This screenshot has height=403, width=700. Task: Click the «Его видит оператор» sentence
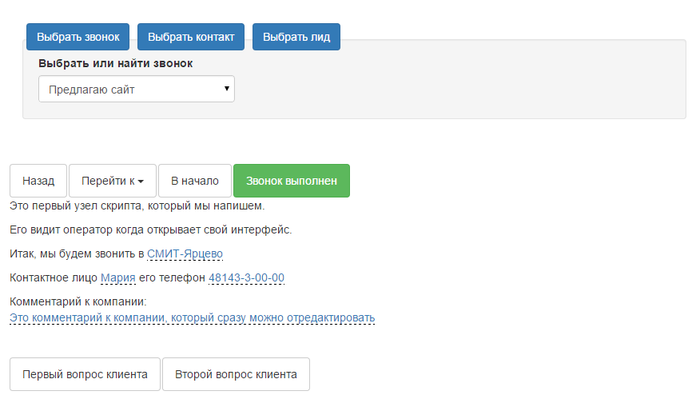tap(150, 230)
